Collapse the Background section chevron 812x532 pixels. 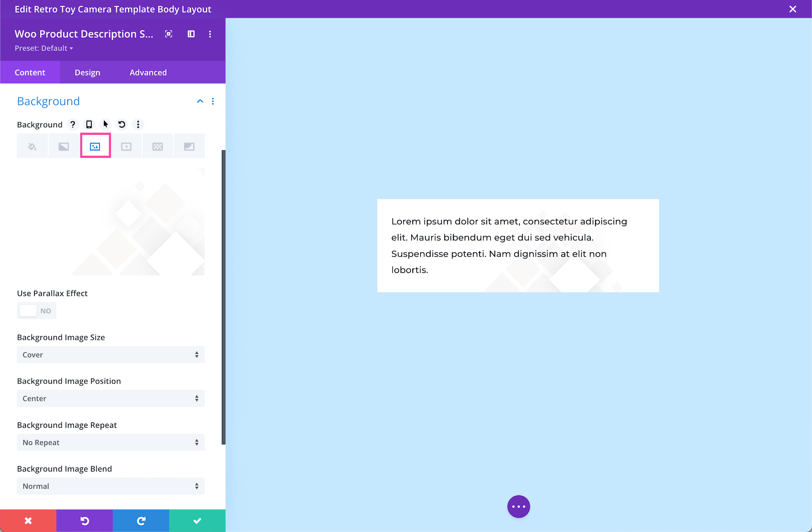(200, 101)
